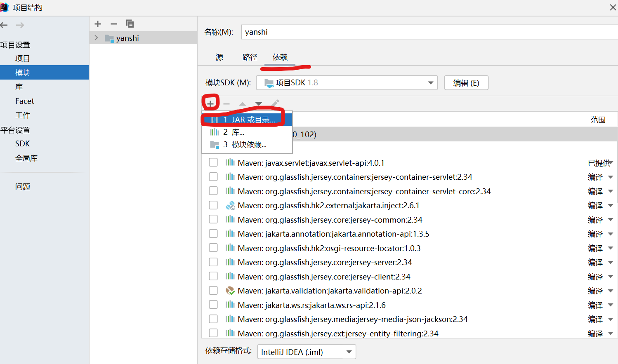The height and width of the screenshot is (364, 618).
Task: Click library icon of jersey-server row
Action: click(230, 262)
